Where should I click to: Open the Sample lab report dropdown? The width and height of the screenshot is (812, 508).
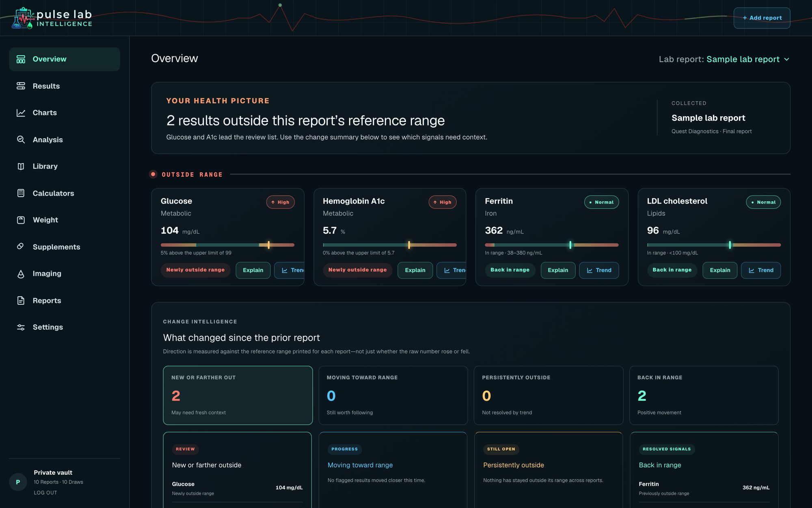pyautogui.click(x=748, y=59)
